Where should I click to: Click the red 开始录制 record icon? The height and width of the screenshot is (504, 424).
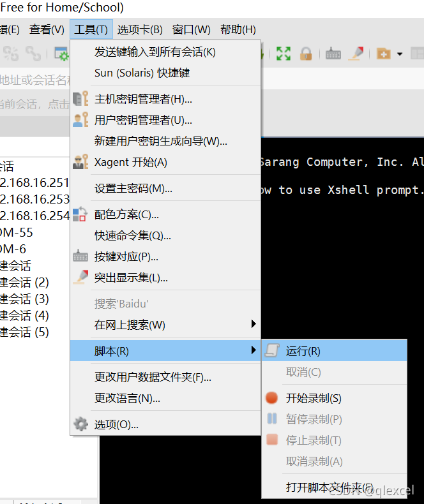tap(272, 397)
